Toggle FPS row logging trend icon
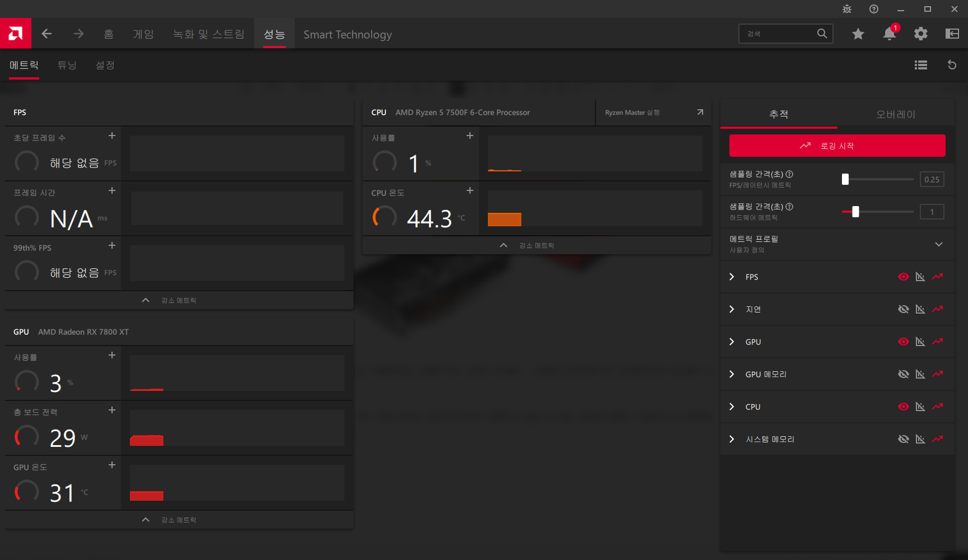The image size is (968, 560). point(938,277)
